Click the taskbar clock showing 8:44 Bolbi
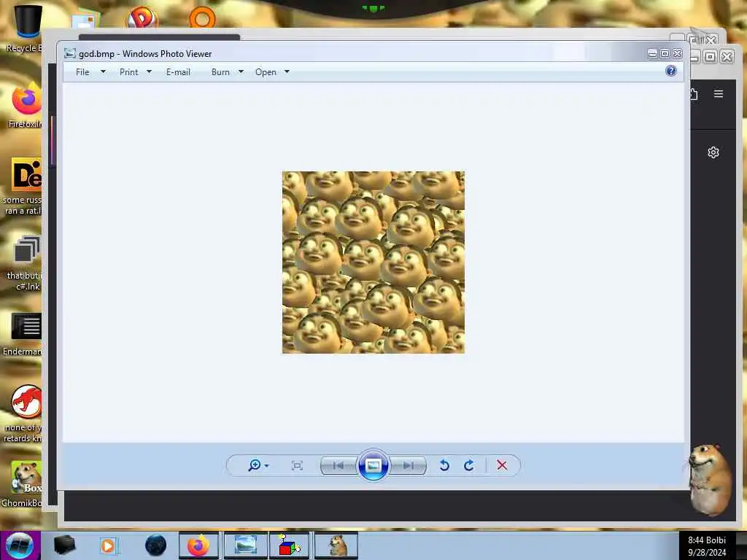Viewport: 747px width, 560px height. click(707, 545)
